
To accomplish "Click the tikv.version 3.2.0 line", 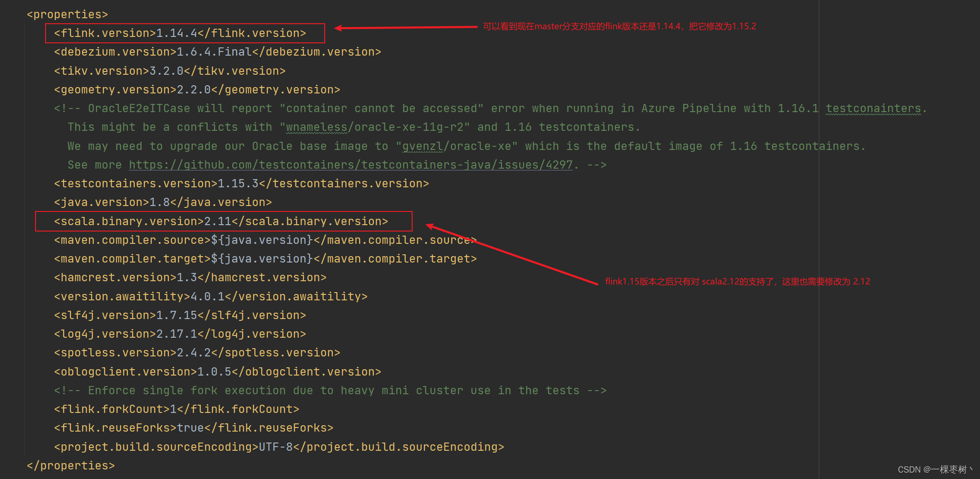I will [x=170, y=71].
